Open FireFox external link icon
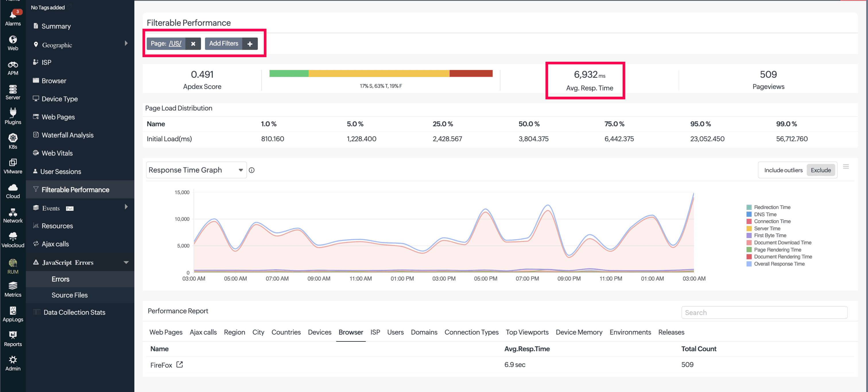The width and height of the screenshot is (868, 392). [180, 364]
